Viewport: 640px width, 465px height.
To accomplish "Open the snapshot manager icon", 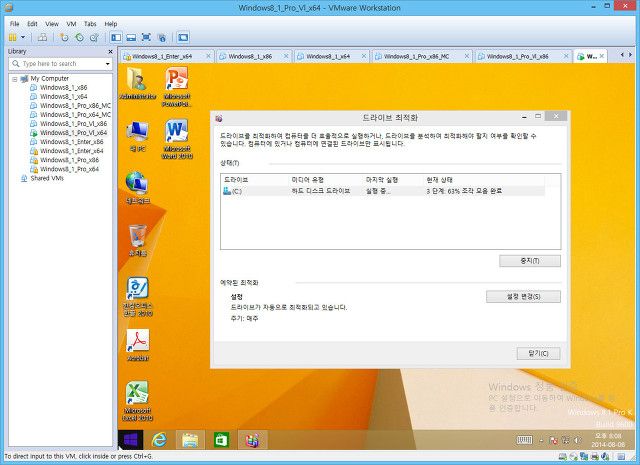I will click(x=94, y=38).
